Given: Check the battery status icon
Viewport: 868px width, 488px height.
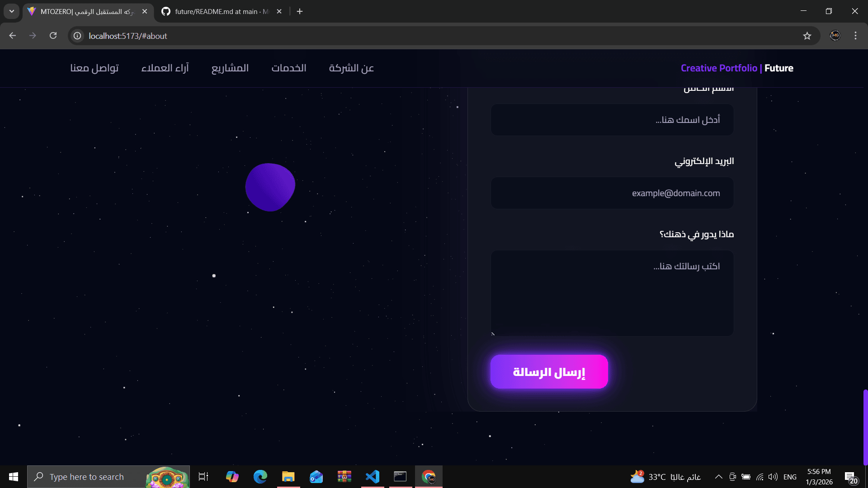Looking at the screenshot, I should pos(746,477).
